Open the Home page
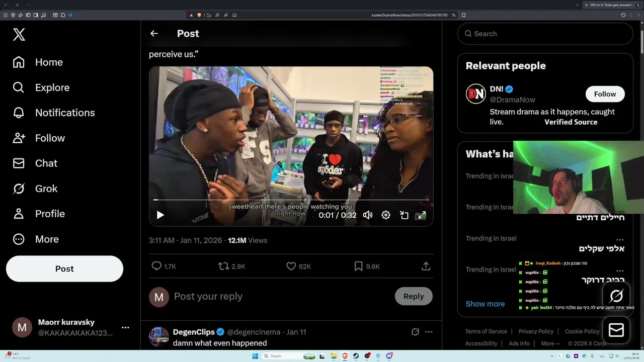This screenshot has width=644, height=362. (38, 62)
